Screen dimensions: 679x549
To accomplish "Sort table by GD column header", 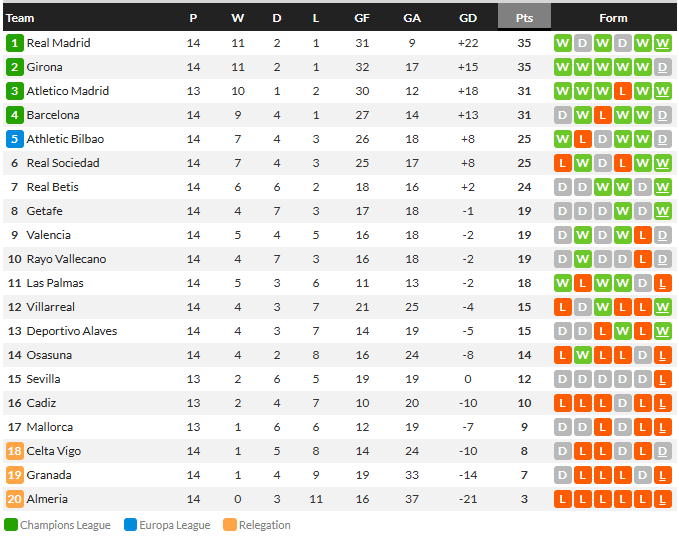I will coord(468,18).
